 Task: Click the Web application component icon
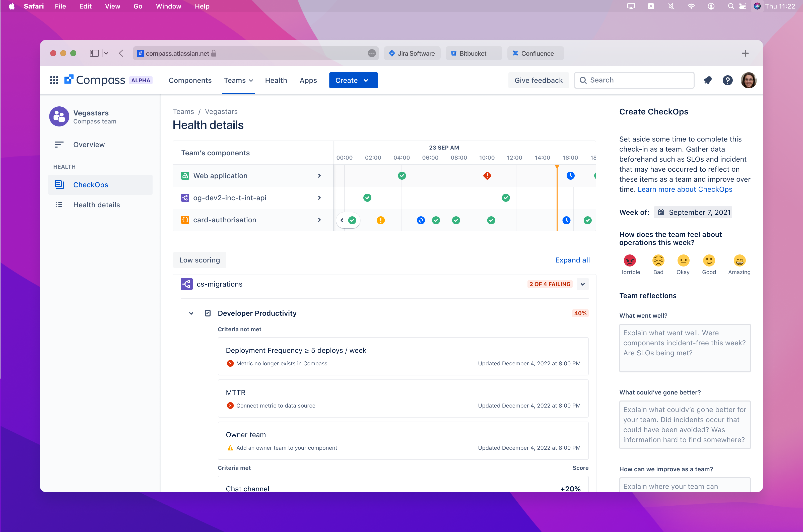[185, 175]
